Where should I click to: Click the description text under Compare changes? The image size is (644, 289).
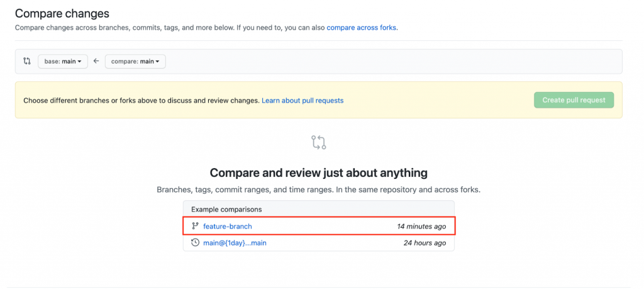170,28
